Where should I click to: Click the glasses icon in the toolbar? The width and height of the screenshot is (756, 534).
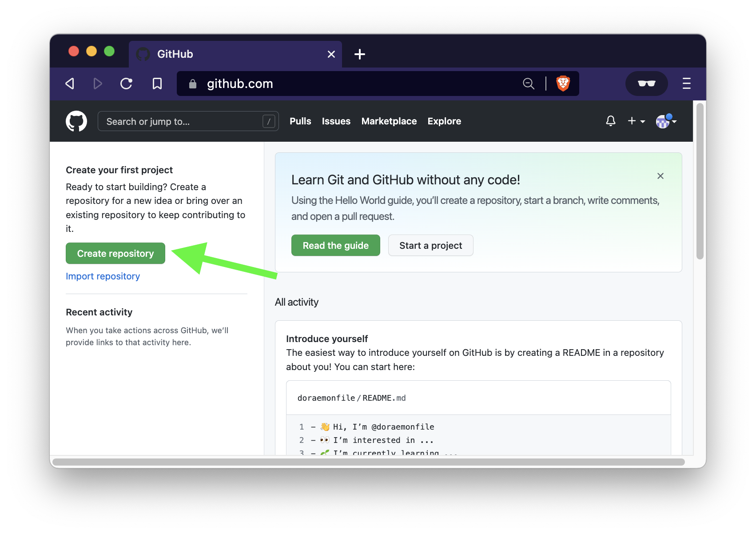(x=646, y=84)
